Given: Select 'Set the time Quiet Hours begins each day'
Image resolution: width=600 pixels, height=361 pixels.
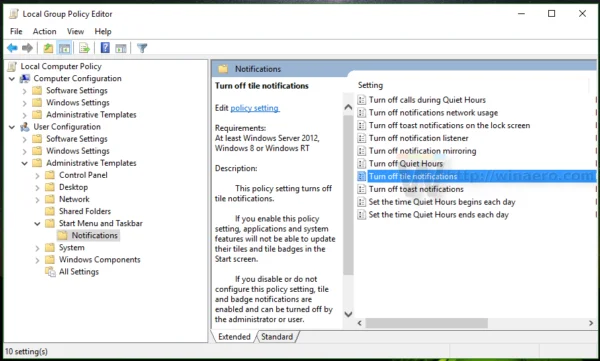Looking at the screenshot, I should click(442, 202).
